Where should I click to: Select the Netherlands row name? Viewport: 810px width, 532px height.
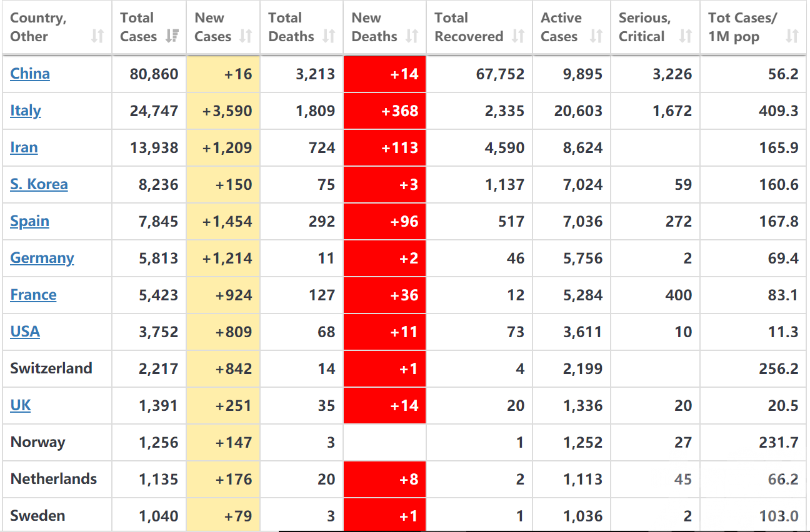[x=54, y=479]
